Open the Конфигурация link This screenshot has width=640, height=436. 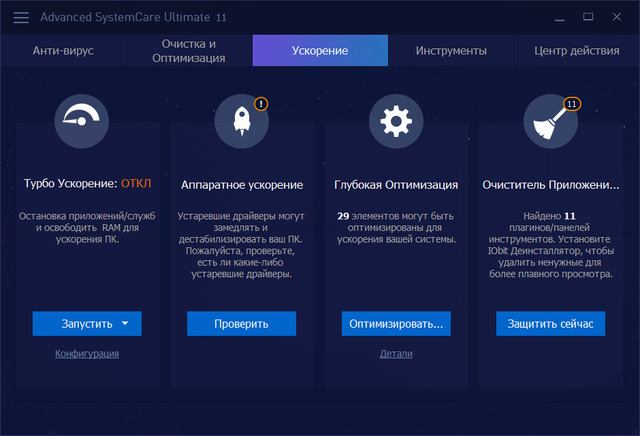[x=87, y=353]
